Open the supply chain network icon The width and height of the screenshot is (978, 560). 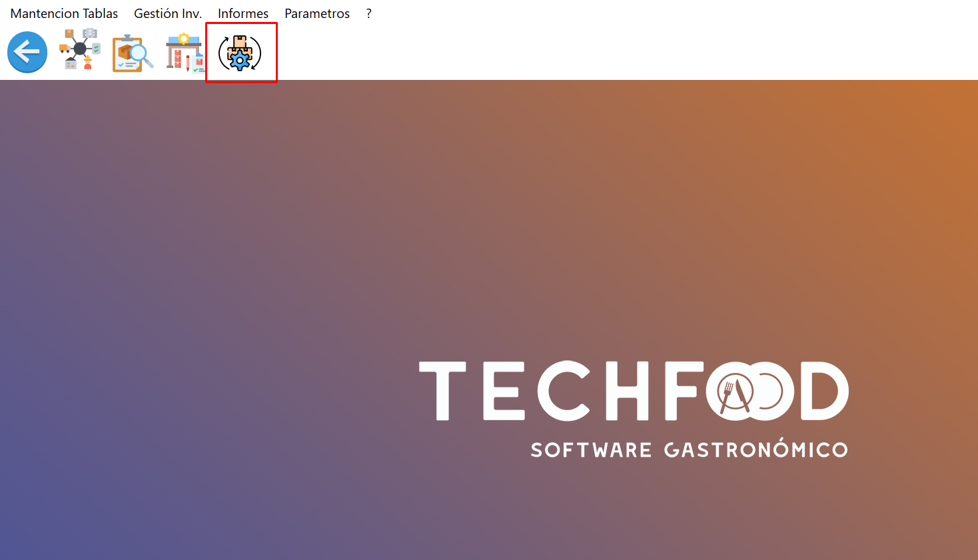pyautogui.click(x=80, y=49)
